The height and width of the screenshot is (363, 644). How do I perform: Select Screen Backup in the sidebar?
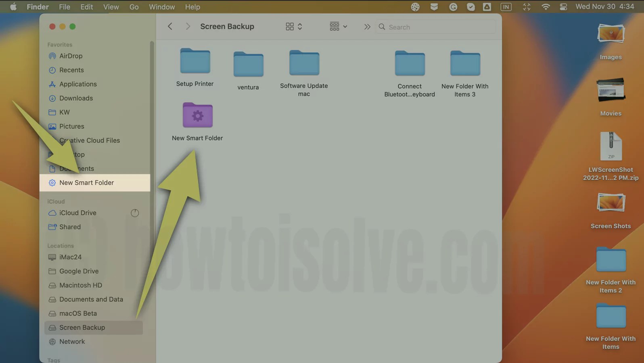pyautogui.click(x=94, y=328)
